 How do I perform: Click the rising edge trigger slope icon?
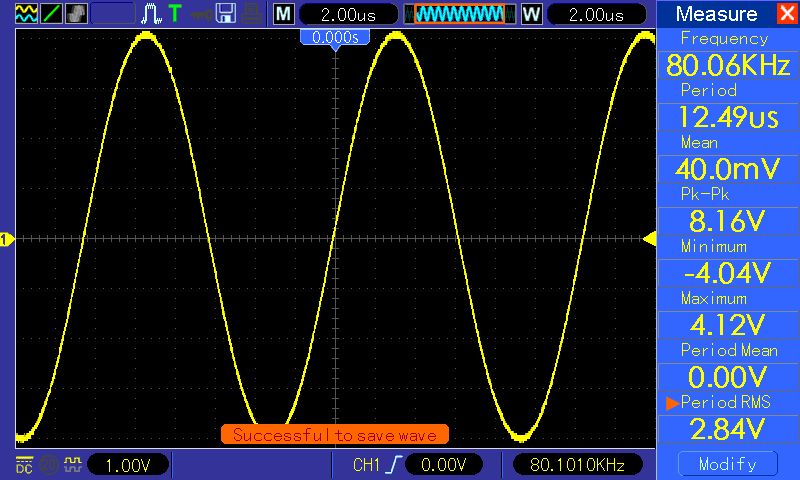point(394,465)
